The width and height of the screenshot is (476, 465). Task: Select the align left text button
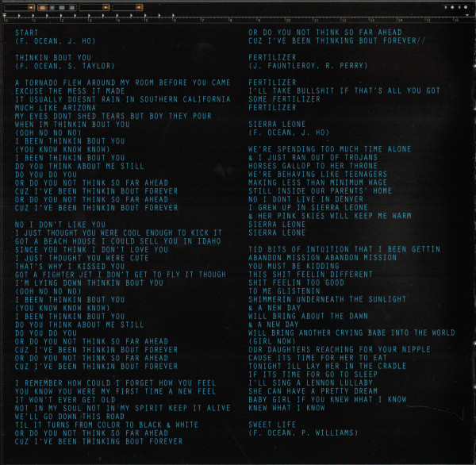(43, 7)
